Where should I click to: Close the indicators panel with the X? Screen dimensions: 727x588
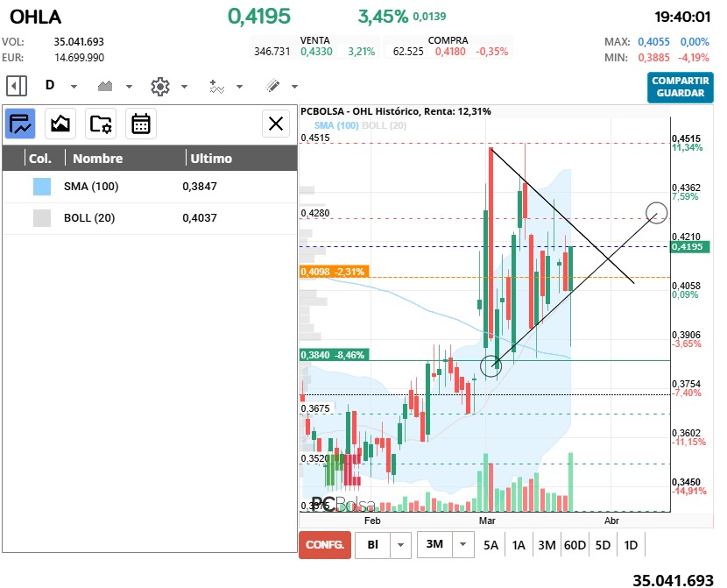(276, 124)
